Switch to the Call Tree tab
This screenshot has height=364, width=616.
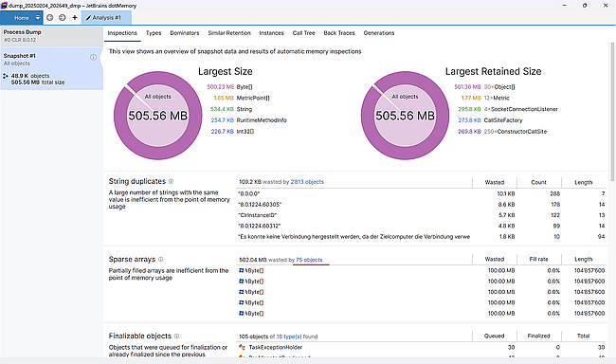pyautogui.click(x=303, y=33)
